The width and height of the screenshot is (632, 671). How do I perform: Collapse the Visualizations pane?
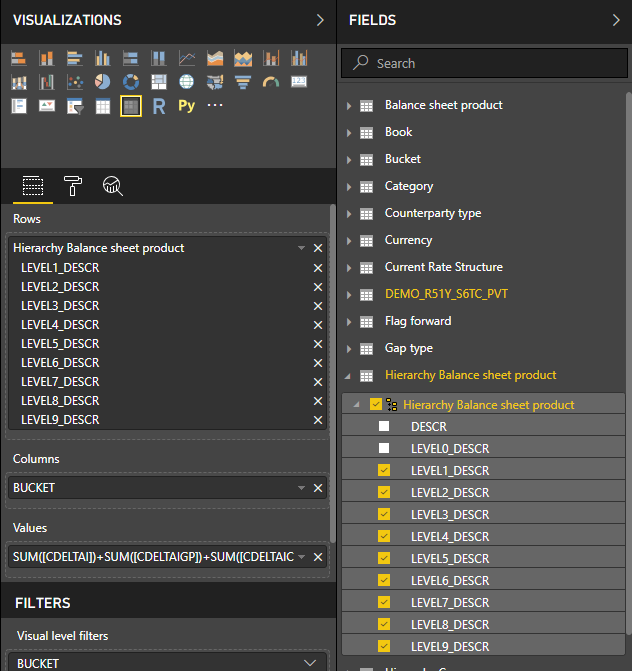pos(320,20)
